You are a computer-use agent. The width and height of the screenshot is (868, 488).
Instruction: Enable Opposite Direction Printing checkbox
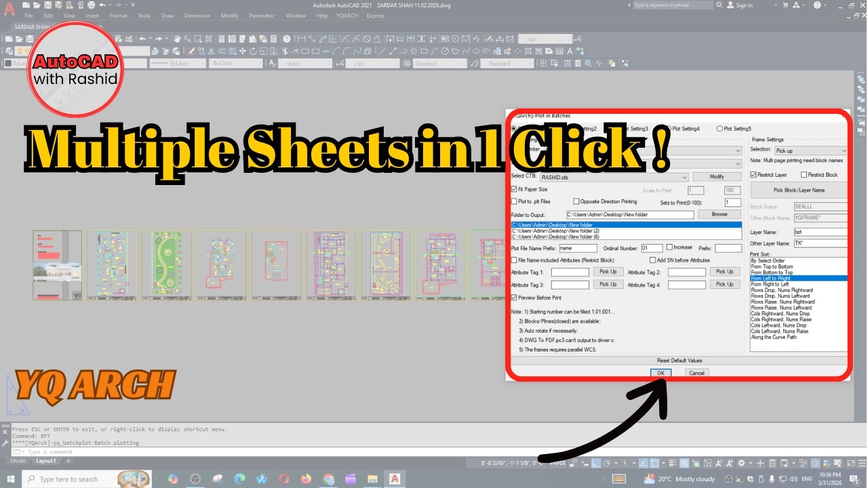pyautogui.click(x=576, y=201)
